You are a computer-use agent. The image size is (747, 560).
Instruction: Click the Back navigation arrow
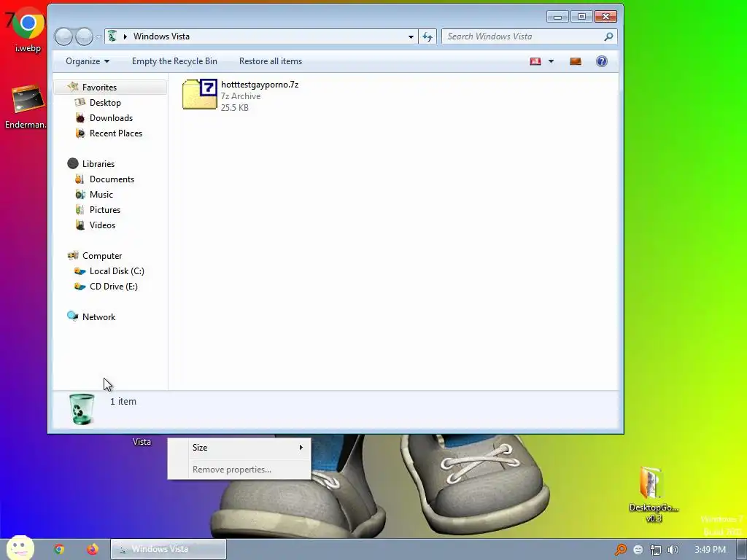(63, 36)
